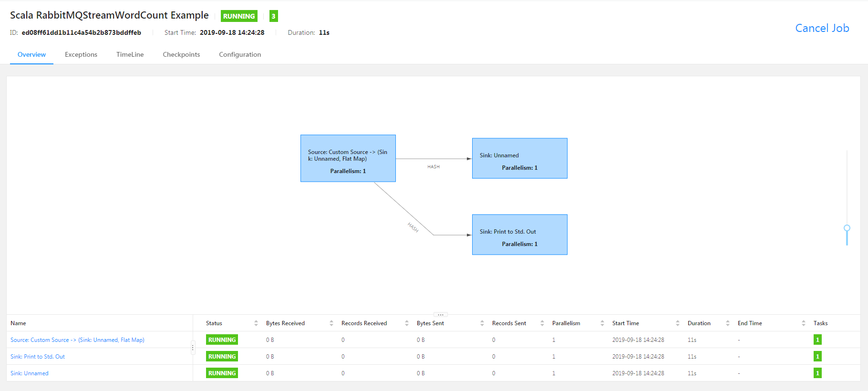Open the Sink: Unnamed row link

coord(30,373)
